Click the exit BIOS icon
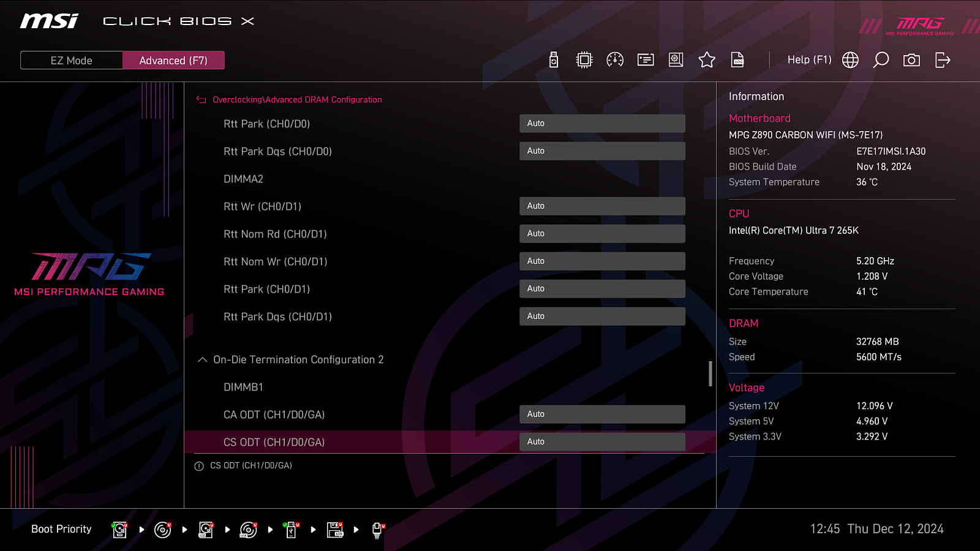The height and width of the screenshot is (551, 980). 943,60
